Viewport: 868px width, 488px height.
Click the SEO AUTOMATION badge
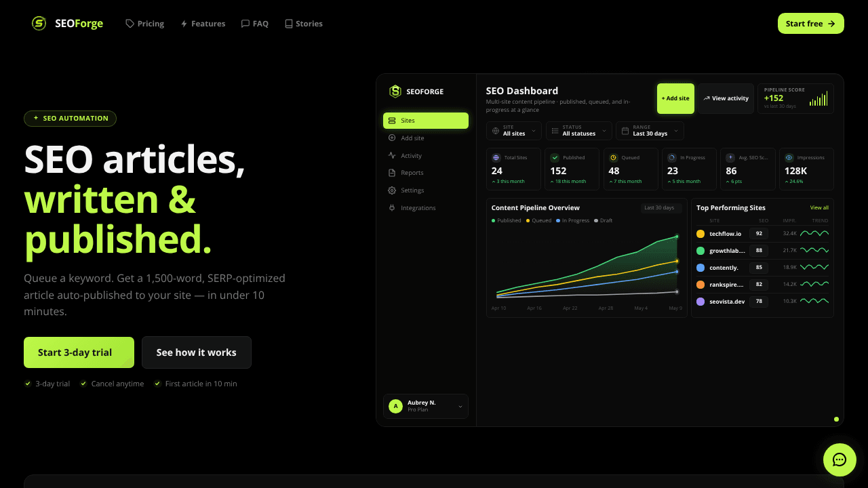[70, 119]
